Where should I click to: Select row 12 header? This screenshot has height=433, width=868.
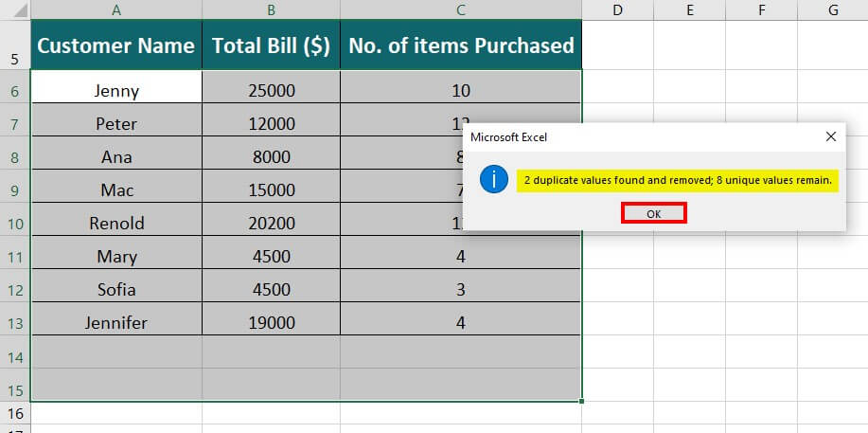coord(15,286)
